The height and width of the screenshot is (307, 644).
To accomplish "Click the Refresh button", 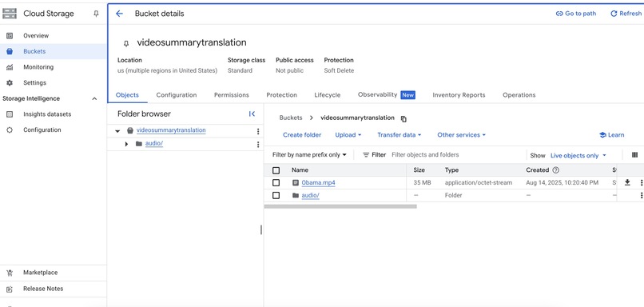I will point(626,14).
